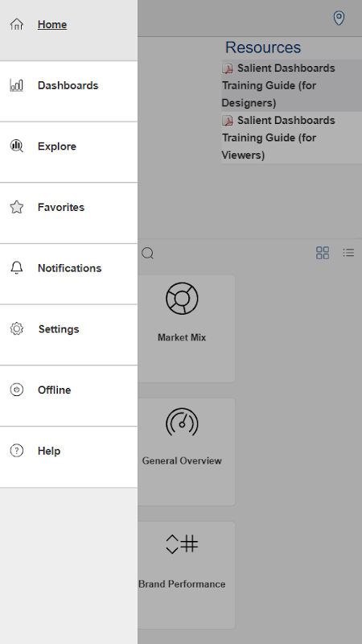Click the location pin icon
Viewport: 362px width, 644px height.
[x=339, y=18]
